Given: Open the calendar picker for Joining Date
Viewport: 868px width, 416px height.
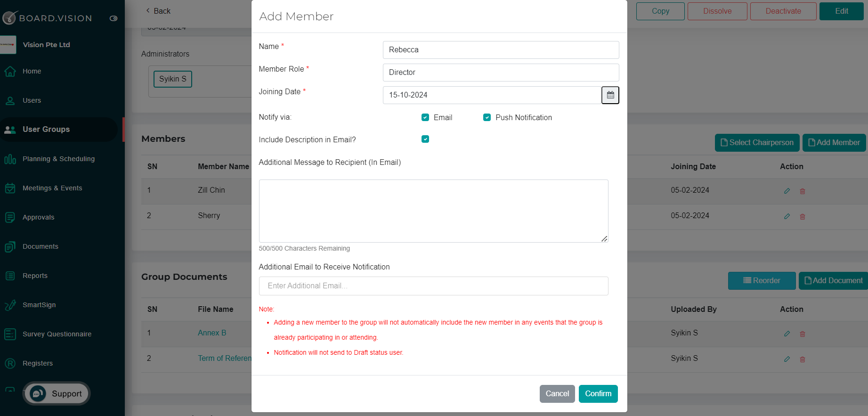Looking at the screenshot, I should click(610, 95).
